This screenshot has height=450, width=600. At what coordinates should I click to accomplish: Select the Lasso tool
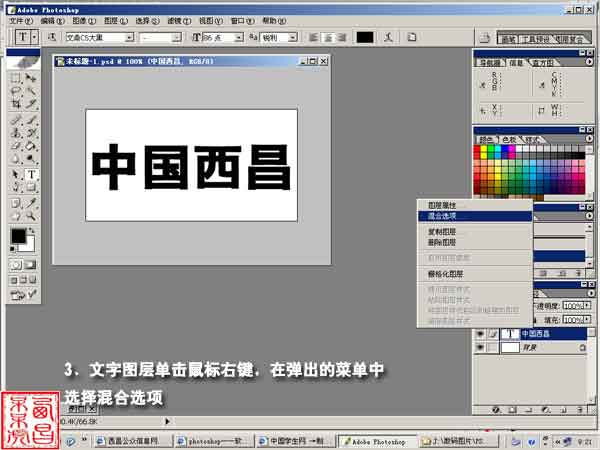point(16,91)
